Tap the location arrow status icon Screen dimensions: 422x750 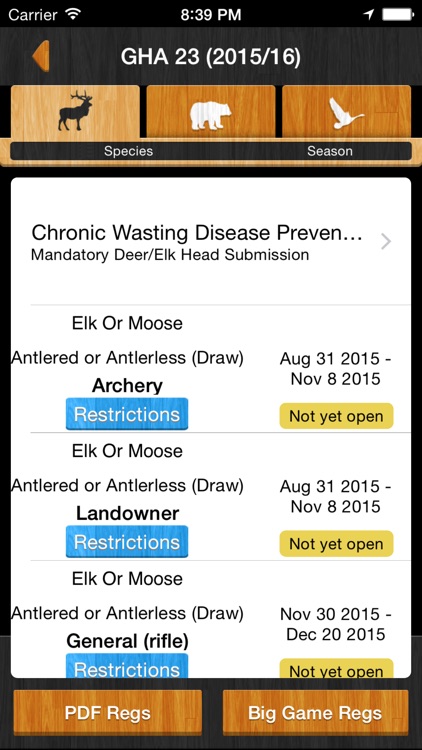(368, 15)
